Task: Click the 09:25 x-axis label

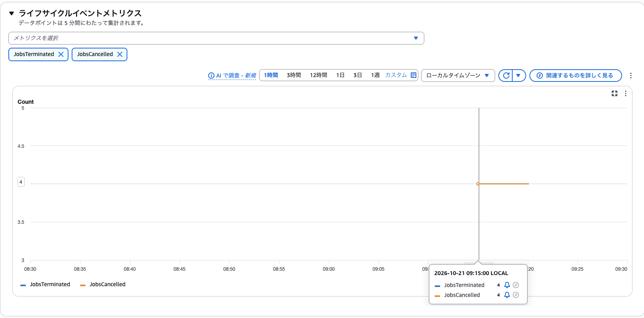Action: pos(578,269)
